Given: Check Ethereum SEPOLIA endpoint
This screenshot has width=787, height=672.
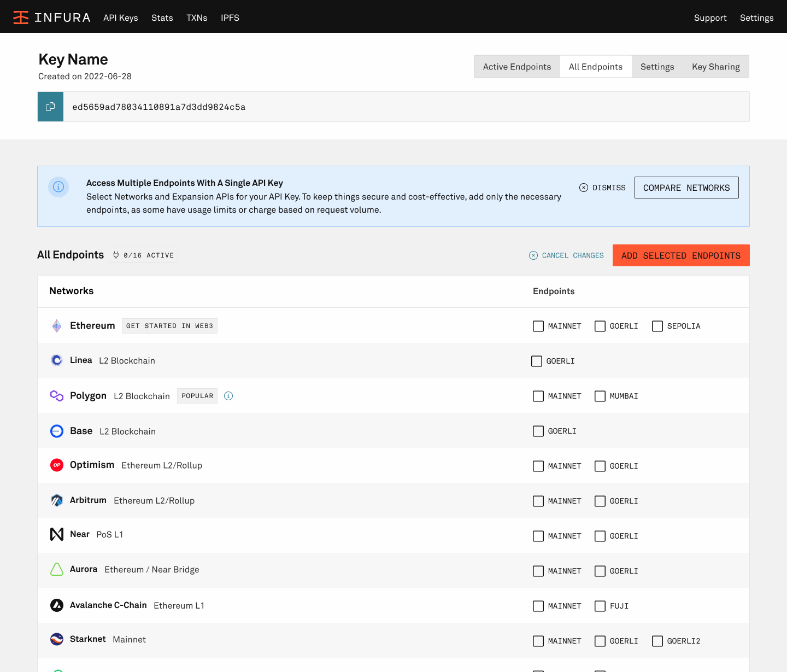Looking at the screenshot, I should coord(657,326).
